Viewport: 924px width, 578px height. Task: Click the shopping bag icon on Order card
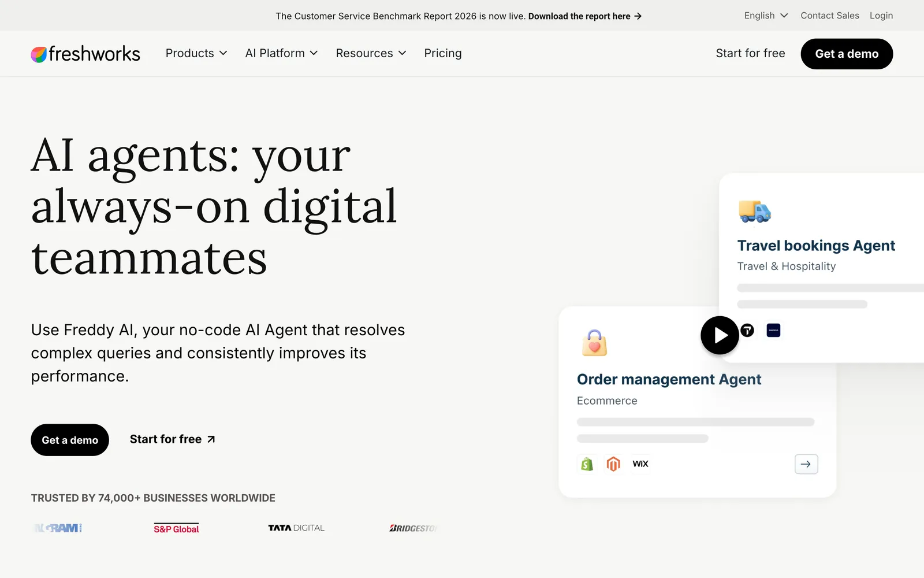click(594, 343)
